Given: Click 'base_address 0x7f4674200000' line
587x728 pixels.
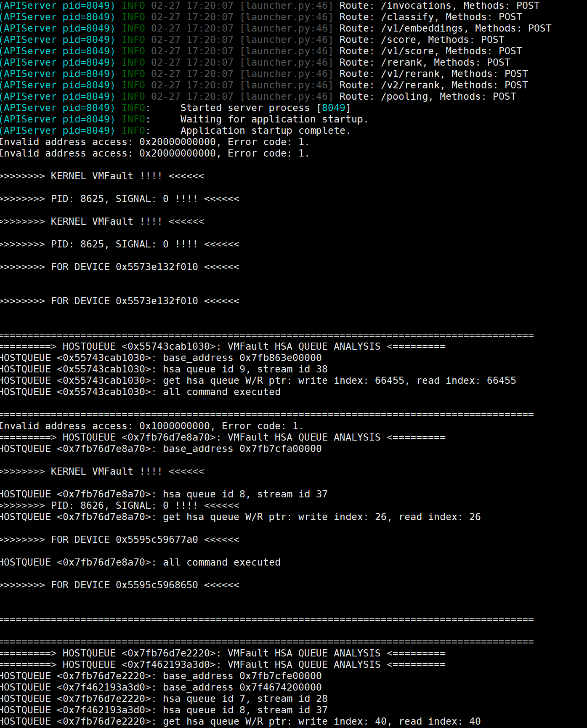Looking at the screenshot, I should pos(161,687).
